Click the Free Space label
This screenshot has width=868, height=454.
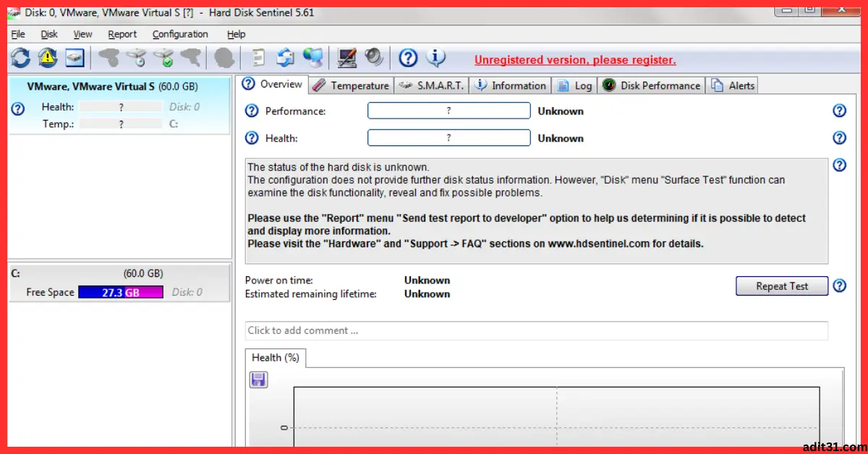(50, 292)
